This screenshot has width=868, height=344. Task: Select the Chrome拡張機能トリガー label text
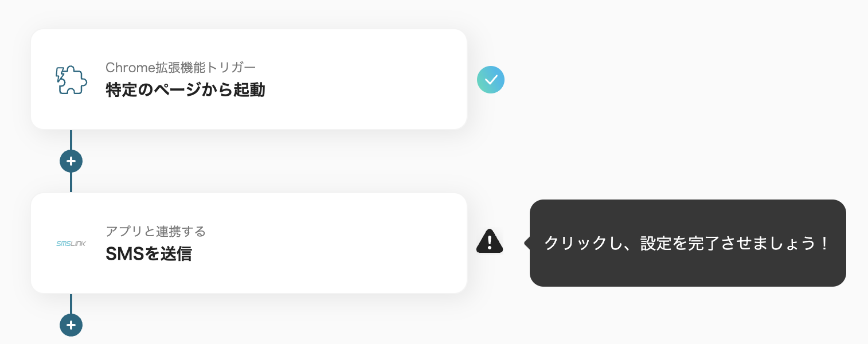click(181, 67)
